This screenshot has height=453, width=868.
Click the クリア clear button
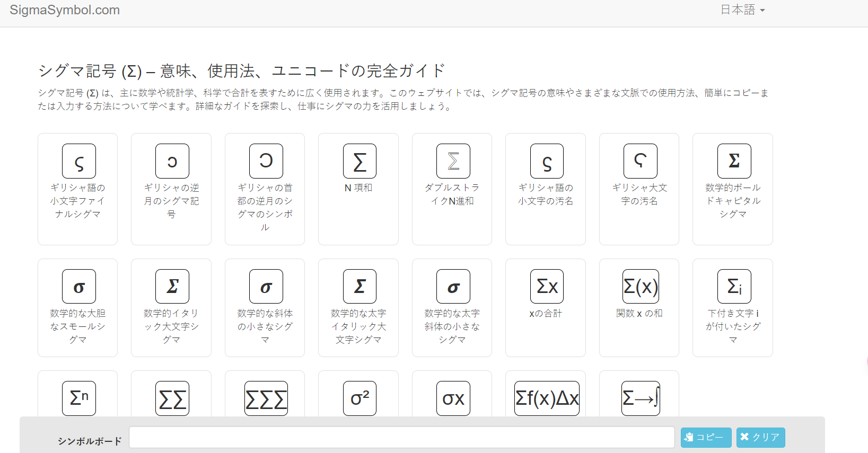(760, 438)
